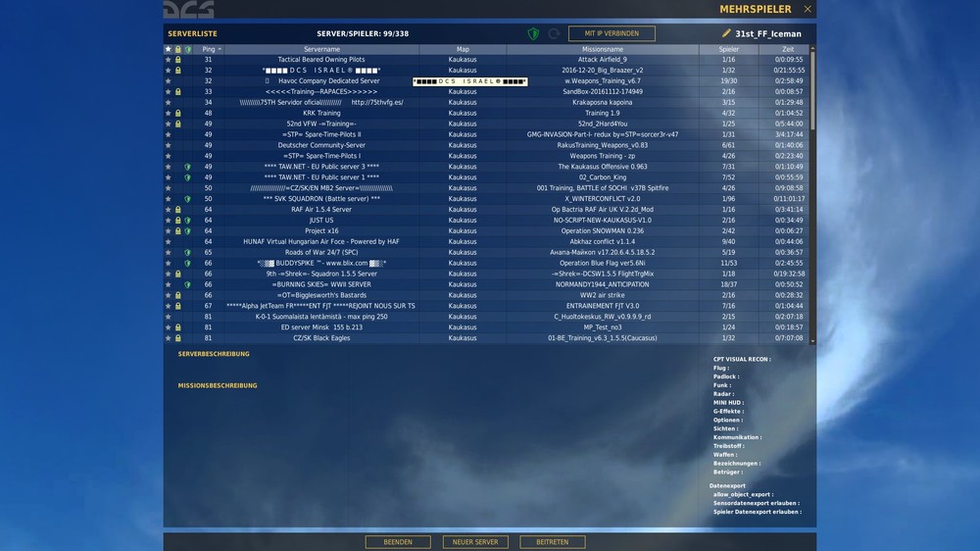Screen dimensions: 980x551
Task: Sort by the shield column header
Action: (187, 49)
